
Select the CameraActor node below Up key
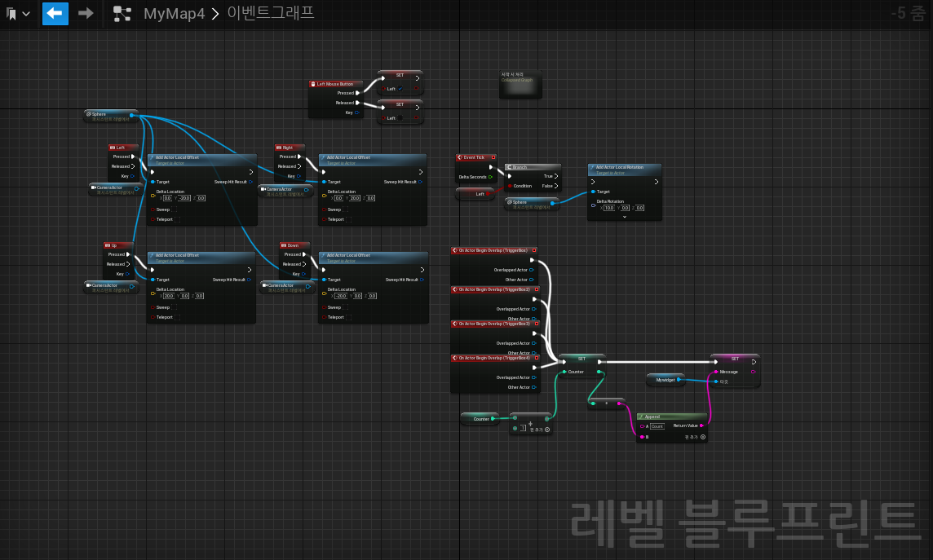click(x=111, y=287)
